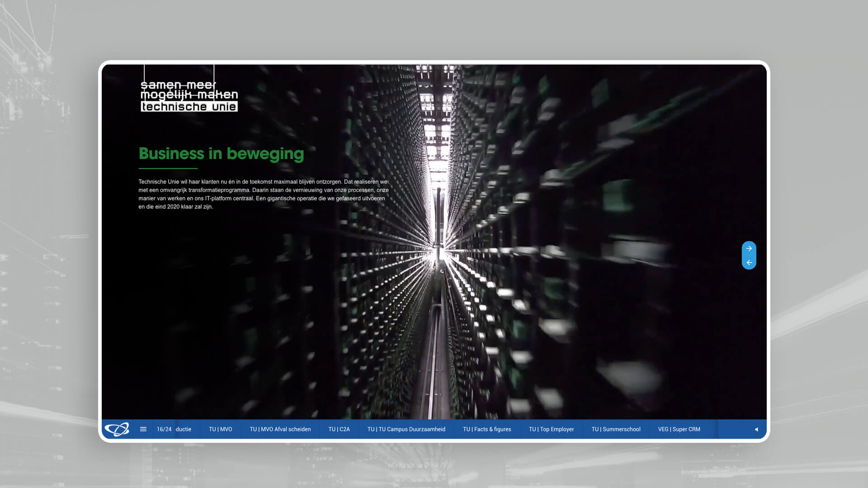Open the TU | Summerschool tab
Viewport: 868px width, 488px height.
point(616,429)
